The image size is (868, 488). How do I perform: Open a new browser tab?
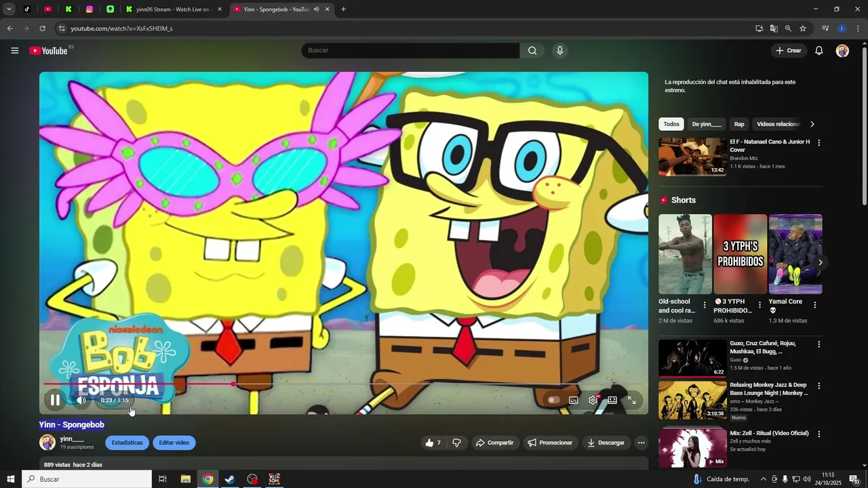point(343,9)
